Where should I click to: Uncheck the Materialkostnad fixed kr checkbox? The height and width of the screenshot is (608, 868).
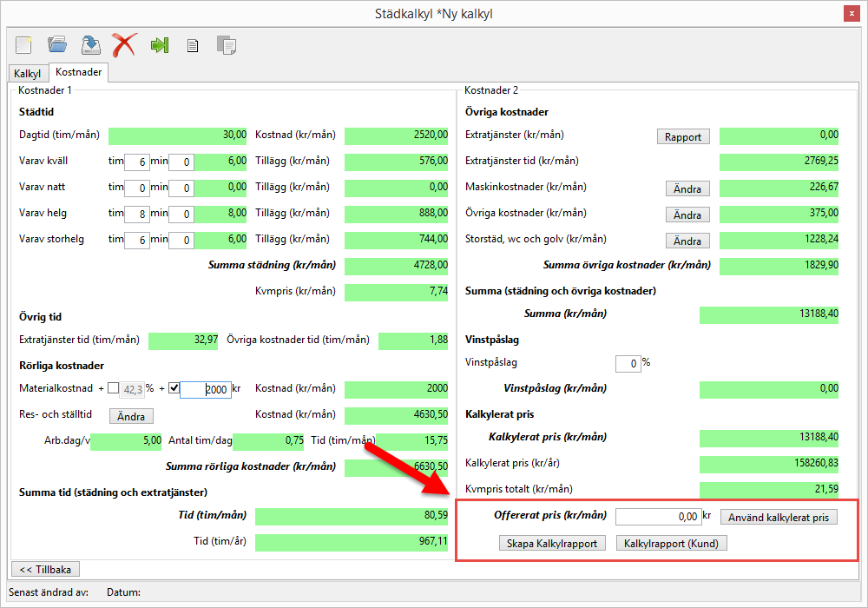point(174,388)
